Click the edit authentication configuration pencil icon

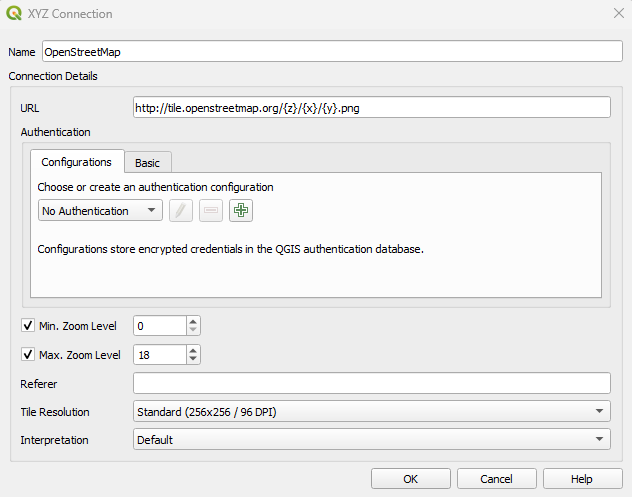pos(181,210)
